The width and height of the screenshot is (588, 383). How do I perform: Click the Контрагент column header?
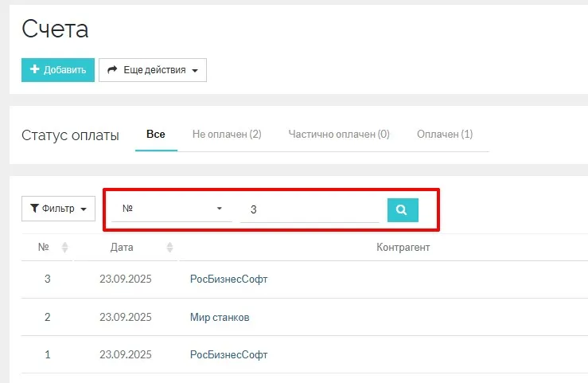click(x=403, y=248)
